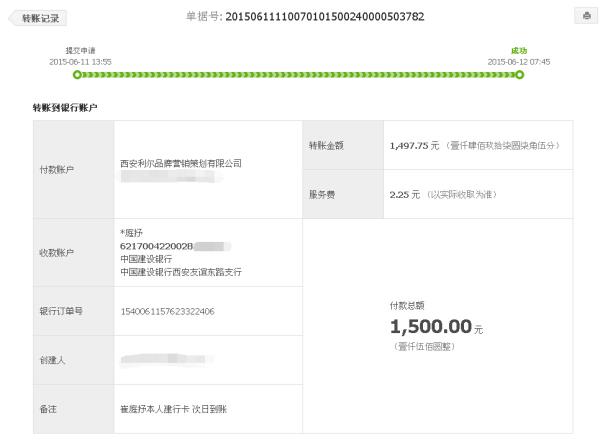Click the printer icon at top right

tap(586, 16)
